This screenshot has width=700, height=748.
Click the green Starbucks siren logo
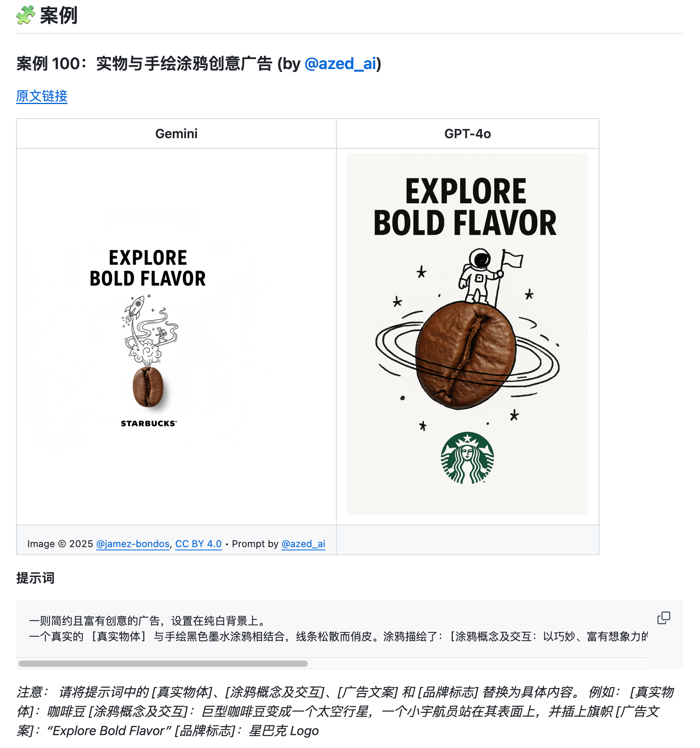(x=467, y=458)
